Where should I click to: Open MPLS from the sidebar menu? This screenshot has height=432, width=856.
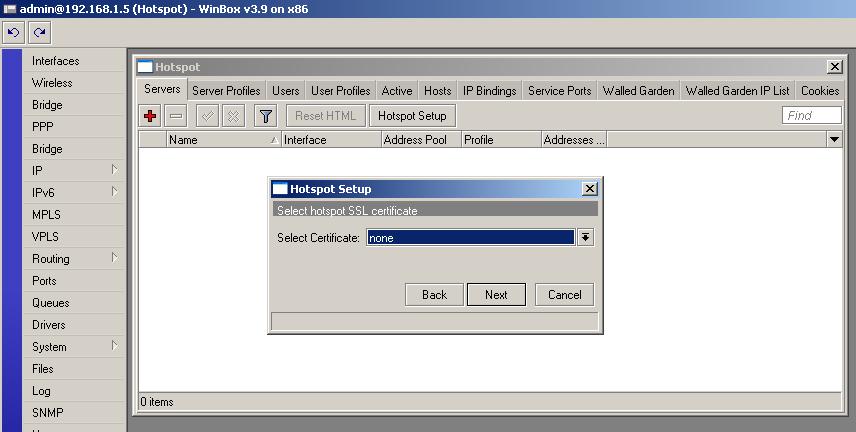(x=46, y=215)
